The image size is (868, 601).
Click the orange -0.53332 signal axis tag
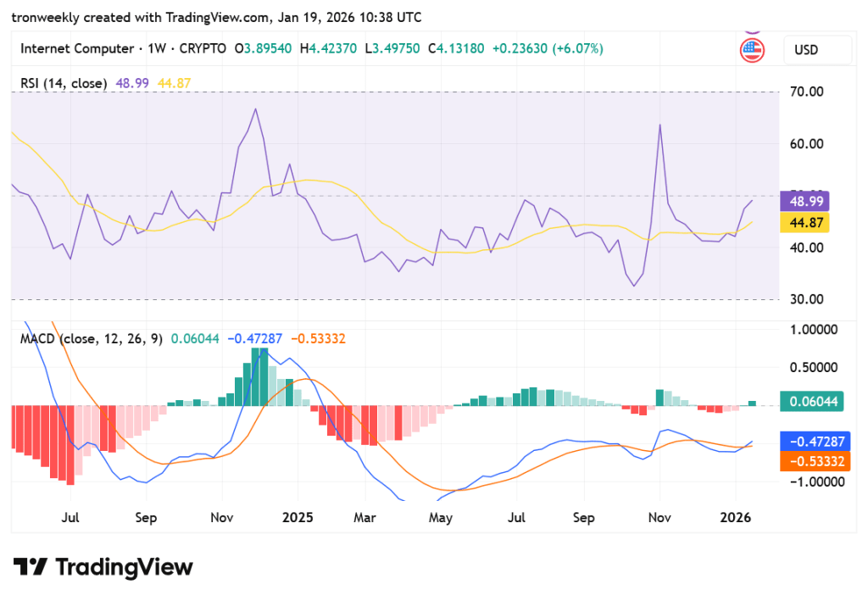815,461
